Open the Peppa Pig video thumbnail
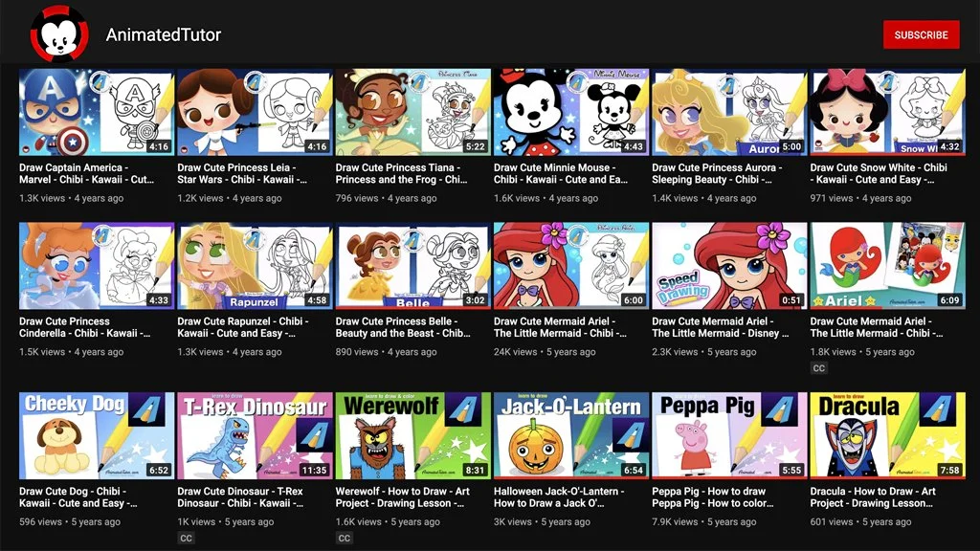The height and width of the screenshot is (551, 980). (x=728, y=435)
